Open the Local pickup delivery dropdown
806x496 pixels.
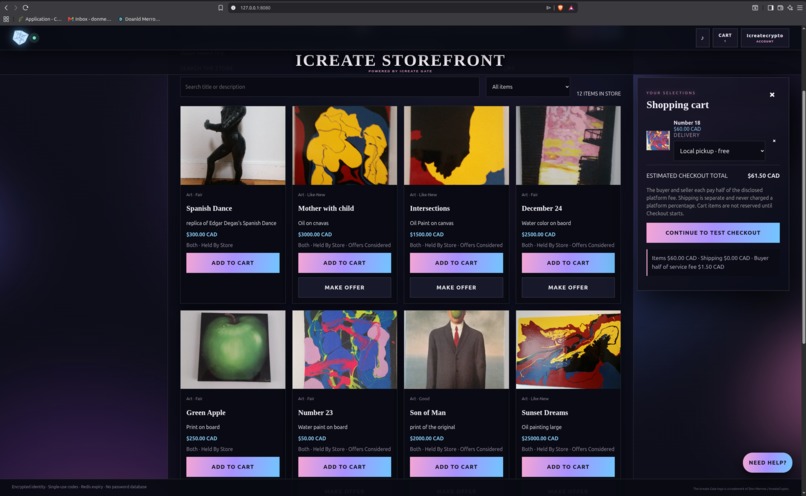pos(719,151)
